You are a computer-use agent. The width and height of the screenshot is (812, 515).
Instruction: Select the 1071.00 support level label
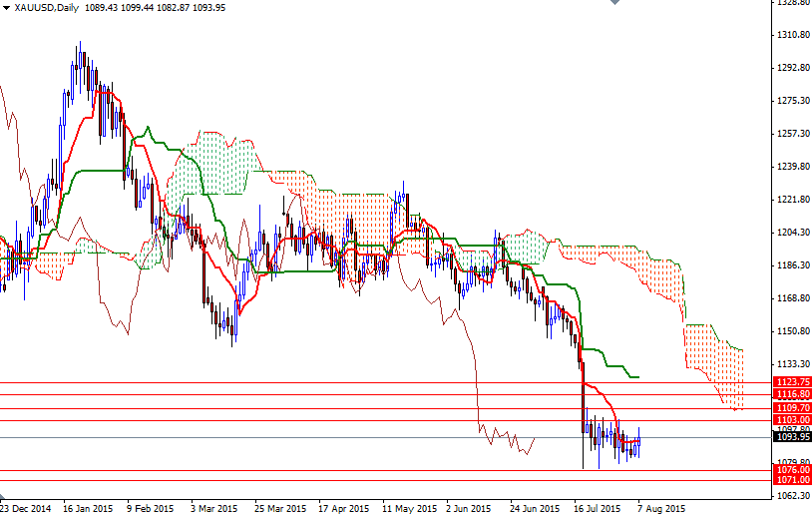(x=791, y=480)
